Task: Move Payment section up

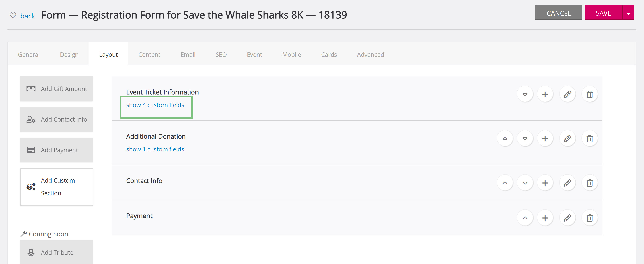Action: (x=525, y=218)
